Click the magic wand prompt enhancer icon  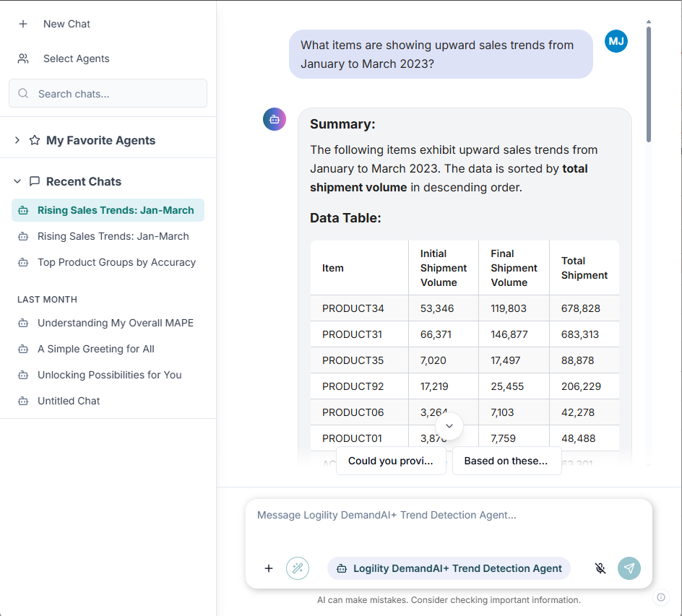click(298, 568)
